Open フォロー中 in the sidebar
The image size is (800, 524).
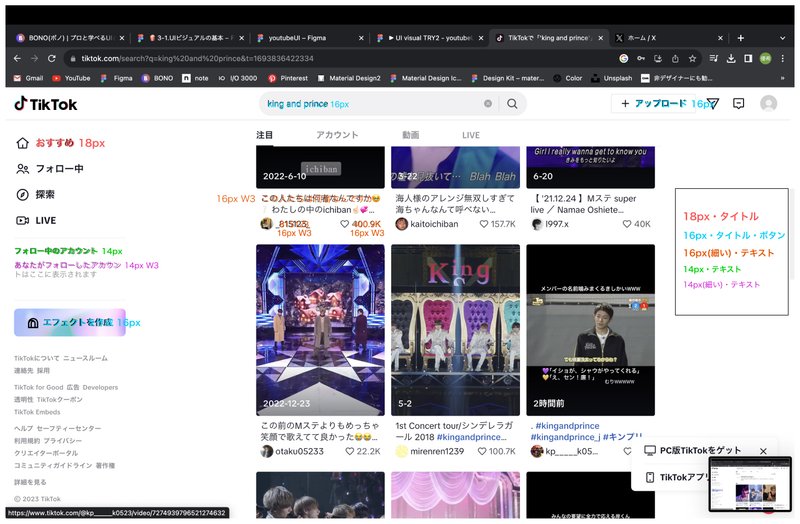pyautogui.click(x=50, y=169)
